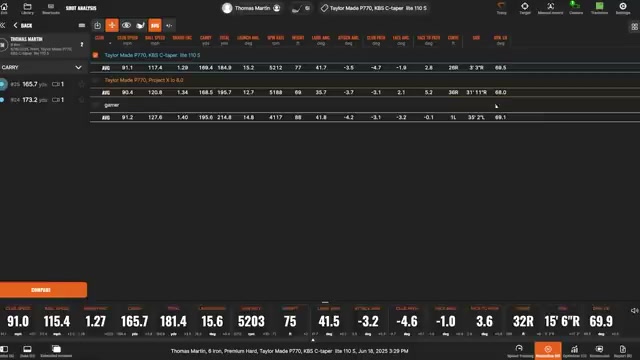The image size is (640, 360).
Task: Select the first bottom-left screen layout icon
Action: (x=4, y=350)
